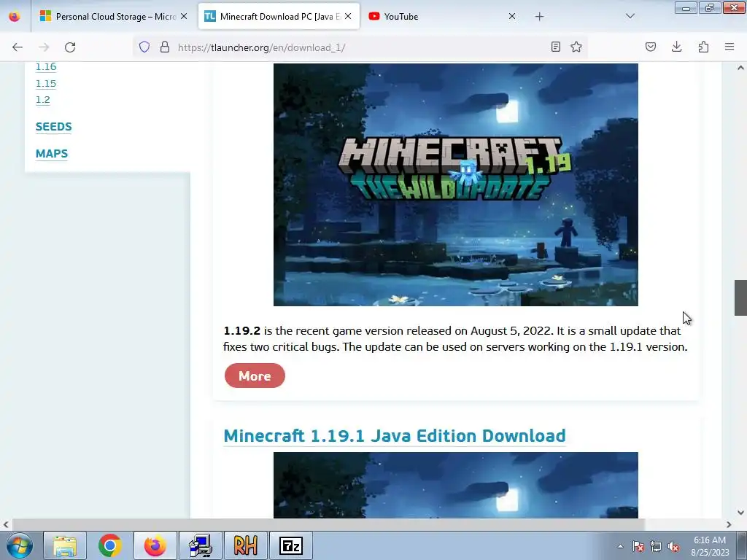Click the Firefox taskbar icon
747x560 pixels.
pyautogui.click(x=155, y=545)
